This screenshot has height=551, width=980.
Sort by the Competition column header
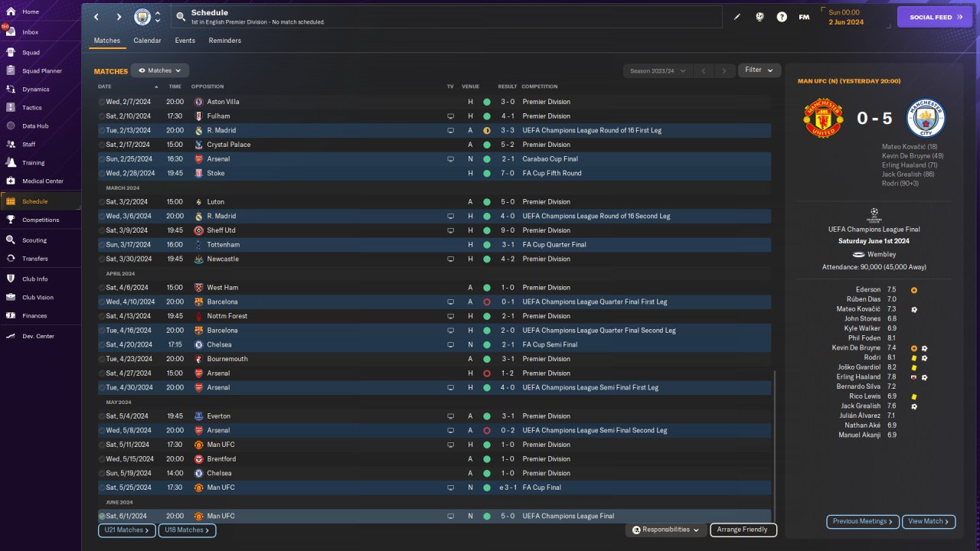(x=540, y=86)
